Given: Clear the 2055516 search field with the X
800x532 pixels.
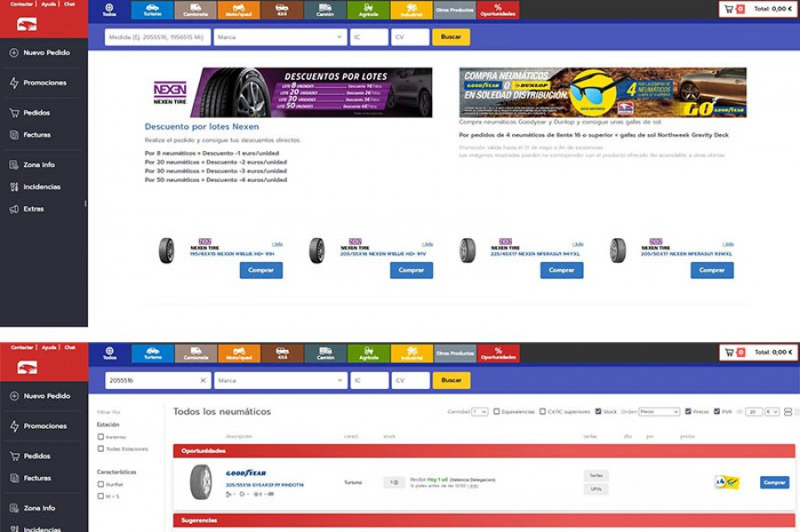Looking at the screenshot, I should click(x=203, y=380).
